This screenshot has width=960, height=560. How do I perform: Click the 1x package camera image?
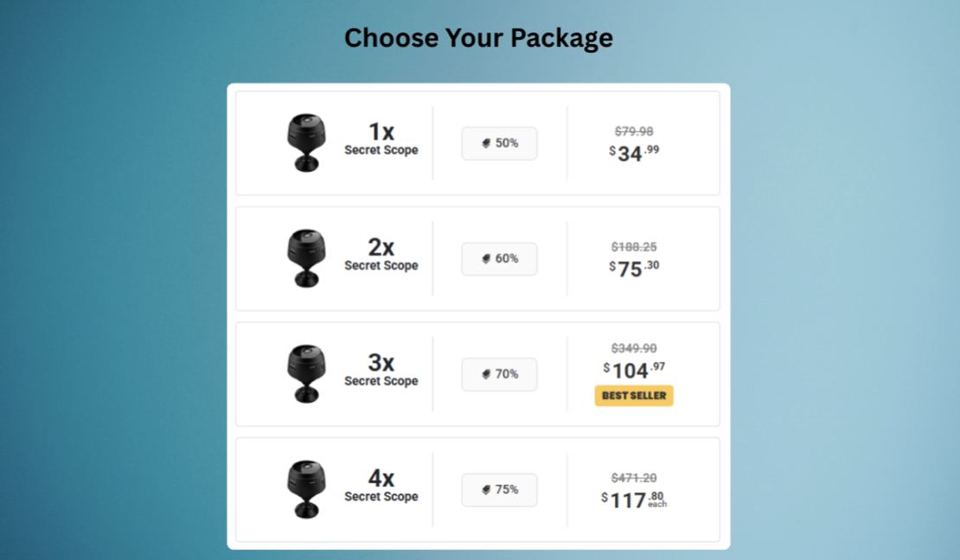[x=306, y=143]
